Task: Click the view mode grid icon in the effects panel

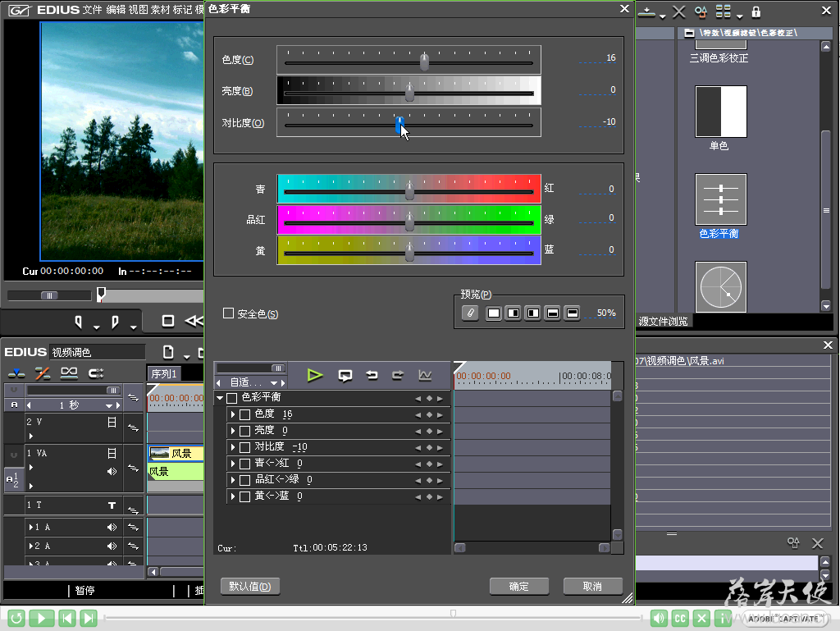Action: point(724,11)
